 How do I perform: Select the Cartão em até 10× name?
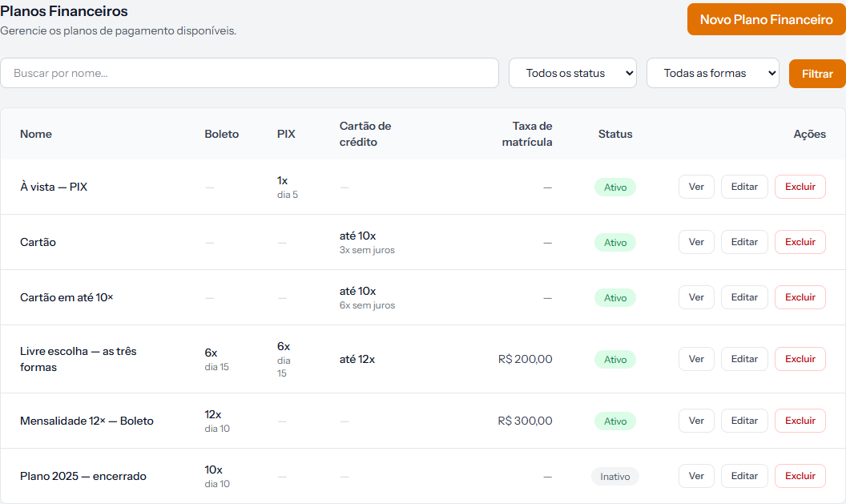[x=66, y=297]
